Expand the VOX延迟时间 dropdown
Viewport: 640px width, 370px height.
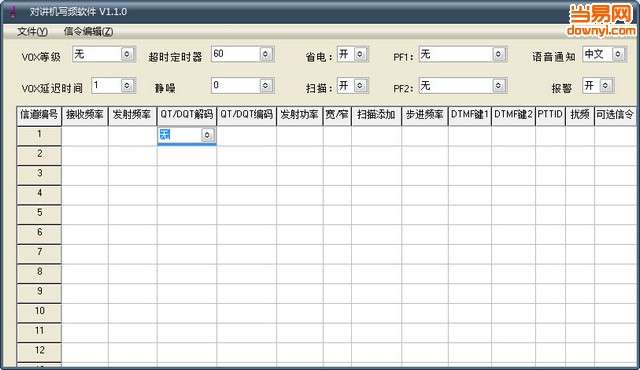pyautogui.click(x=127, y=85)
